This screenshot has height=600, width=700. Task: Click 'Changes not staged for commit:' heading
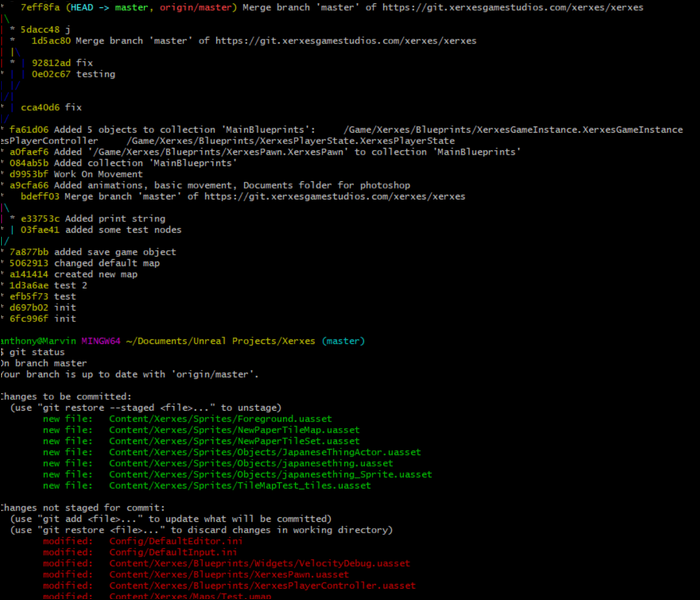pos(83,508)
